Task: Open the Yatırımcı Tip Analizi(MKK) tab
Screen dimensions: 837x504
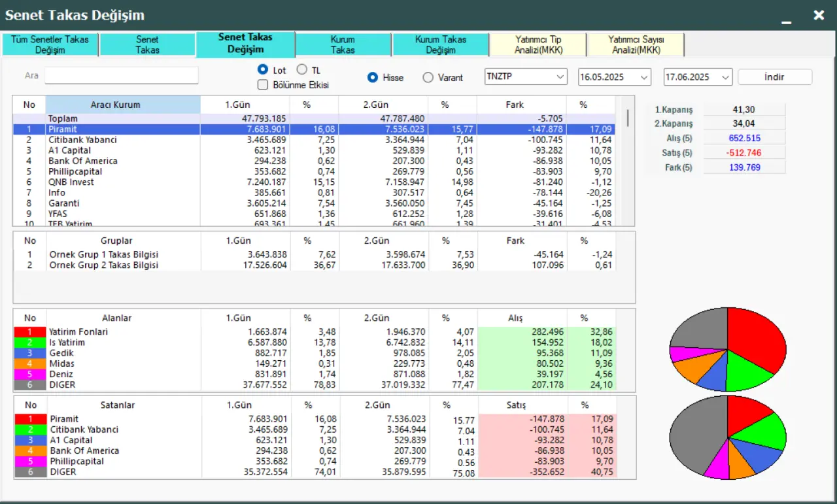Action: 538,44
